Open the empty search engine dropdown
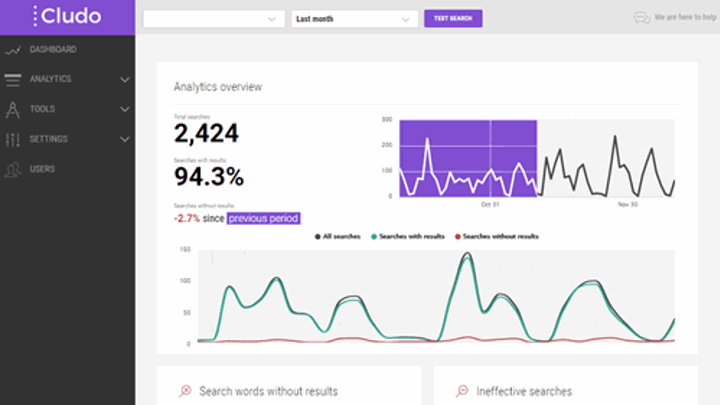The image size is (720, 405). (214, 18)
